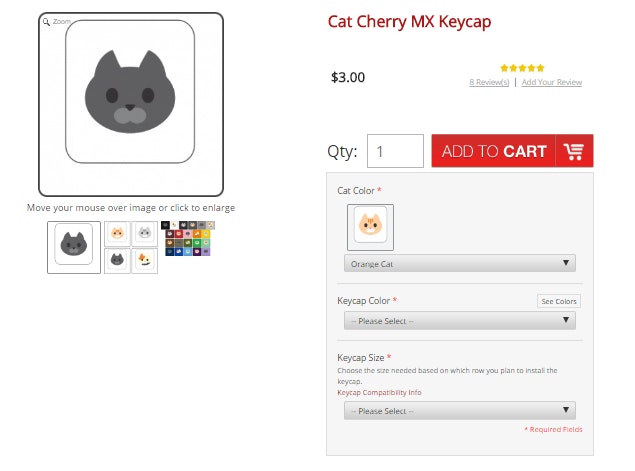Open the 8 Review(s) link
The image size is (635, 471).
[489, 82]
